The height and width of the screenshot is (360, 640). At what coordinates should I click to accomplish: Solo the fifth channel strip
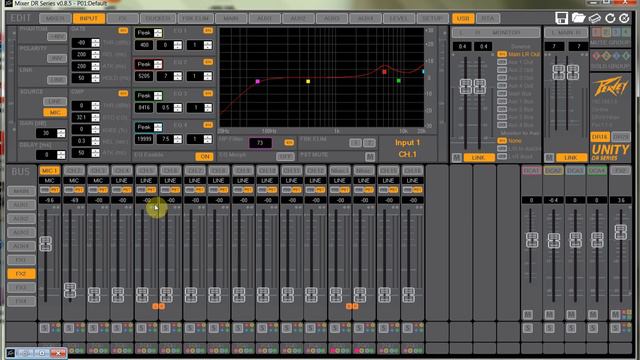pyautogui.click(x=142, y=328)
